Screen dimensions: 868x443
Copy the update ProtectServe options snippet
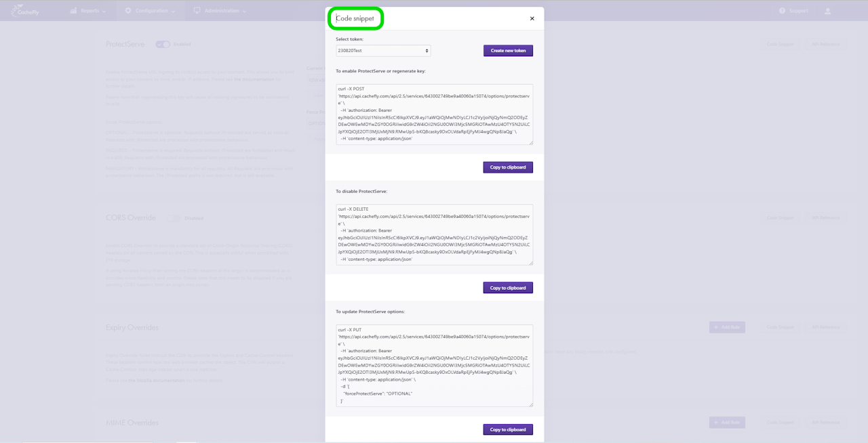click(508, 429)
